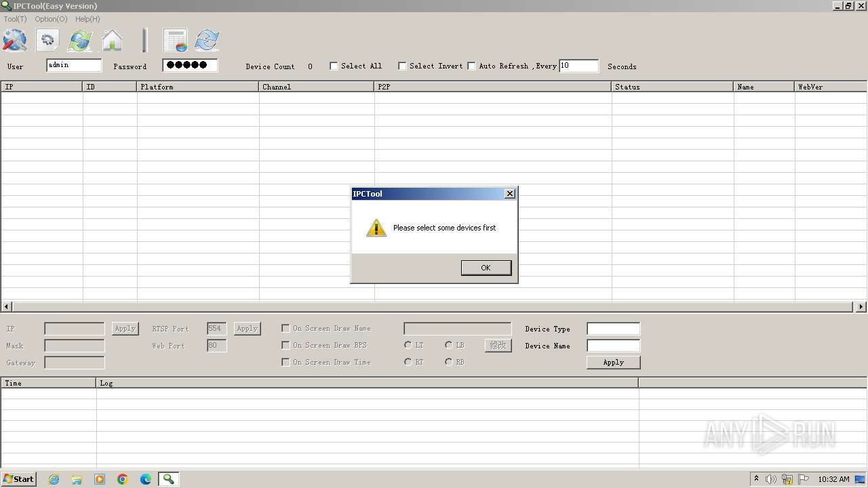Image resolution: width=868 pixels, height=488 pixels.
Task: Click the horizontal scrollbar right arrow
Action: pyautogui.click(x=861, y=306)
